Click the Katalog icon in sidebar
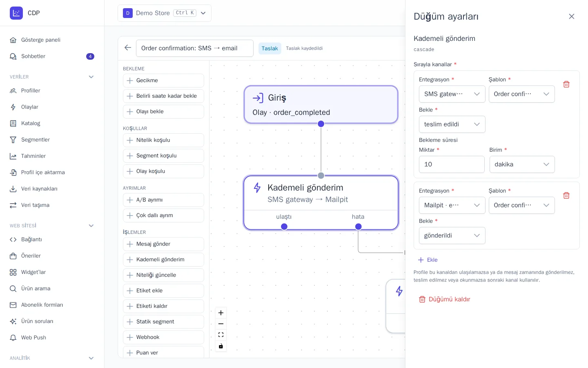 (x=13, y=123)
